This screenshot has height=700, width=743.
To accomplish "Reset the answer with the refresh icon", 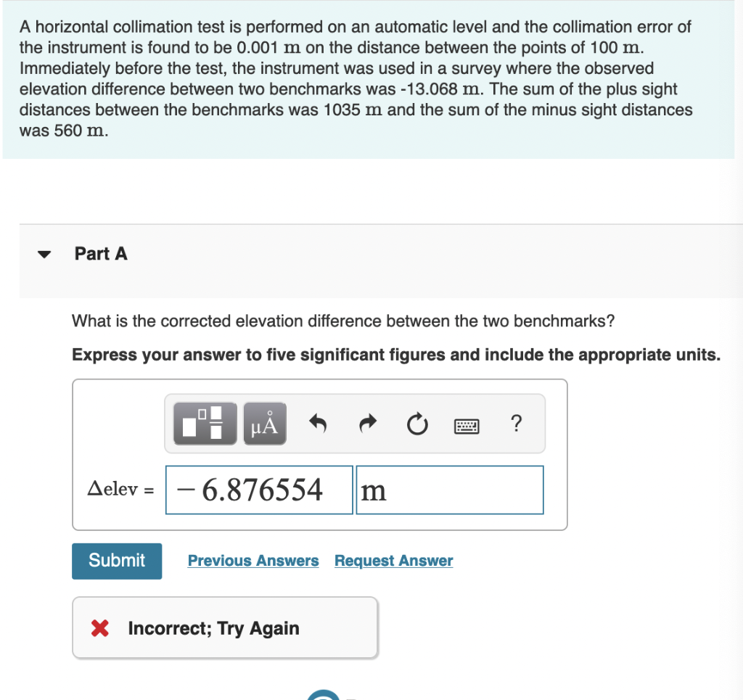I will pos(416,424).
